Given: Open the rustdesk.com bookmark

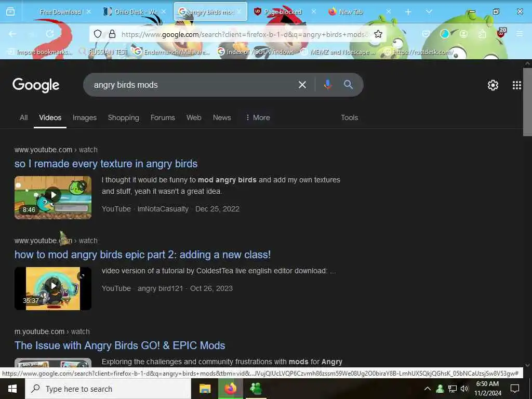Looking at the screenshot, I should click(419, 52).
